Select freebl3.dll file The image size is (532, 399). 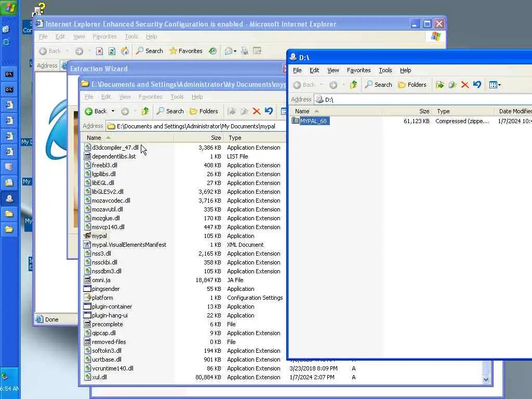101,165
